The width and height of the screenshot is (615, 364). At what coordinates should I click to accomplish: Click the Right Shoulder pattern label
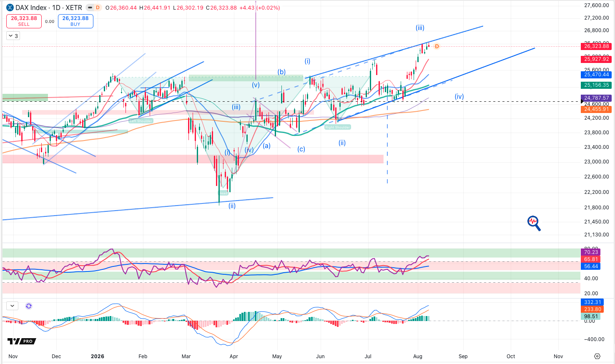[337, 127]
